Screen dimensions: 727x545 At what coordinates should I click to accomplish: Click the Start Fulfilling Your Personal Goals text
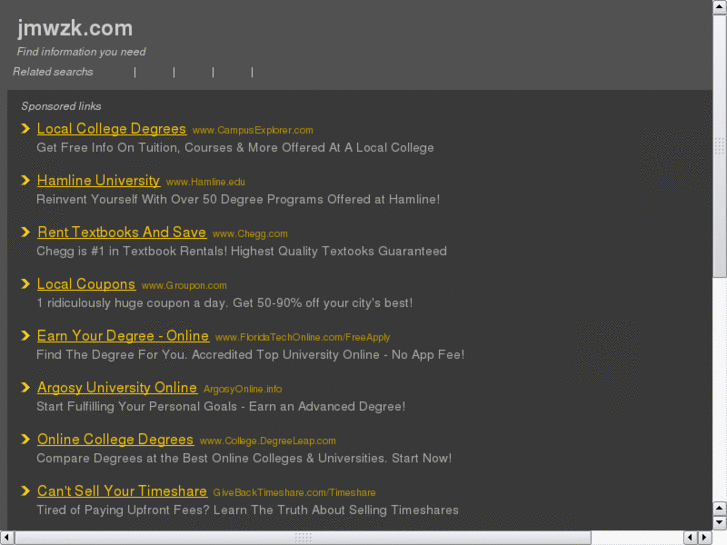[x=221, y=407]
